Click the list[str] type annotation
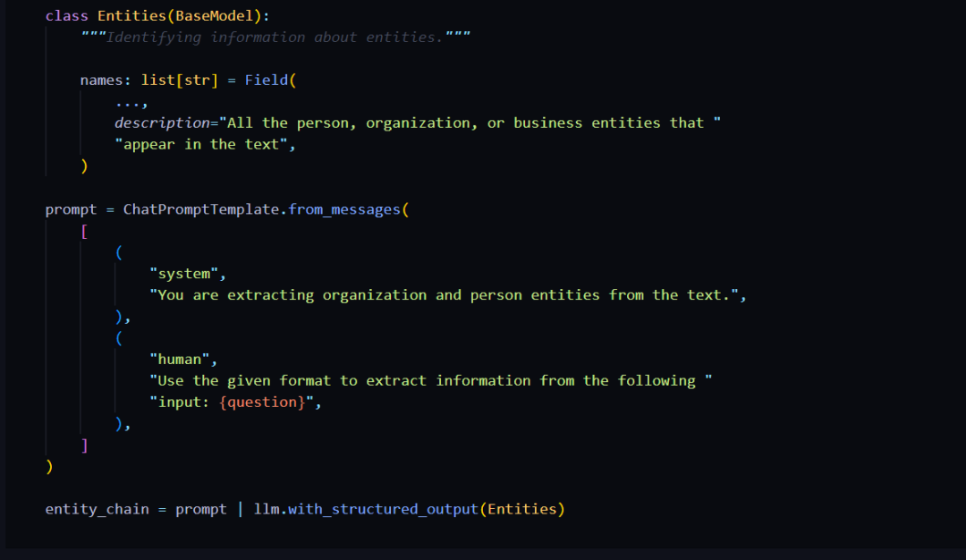The image size is (966, 560). (179, 80)
